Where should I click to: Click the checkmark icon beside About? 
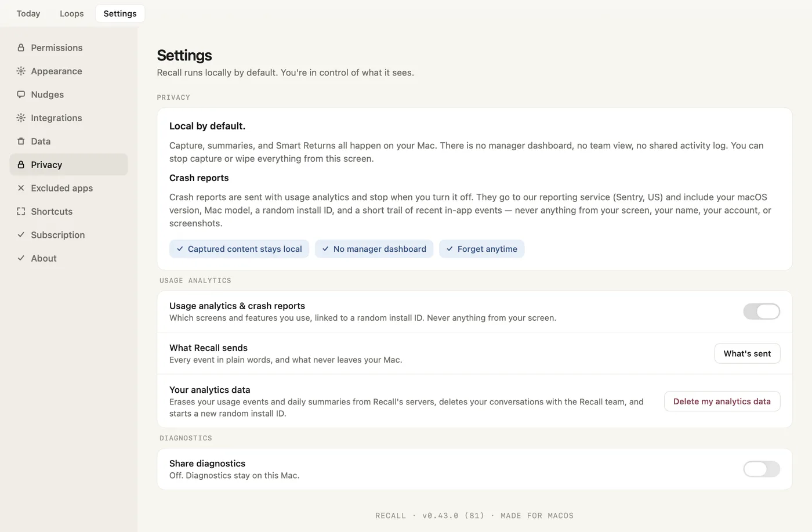[x=21, y=258]
